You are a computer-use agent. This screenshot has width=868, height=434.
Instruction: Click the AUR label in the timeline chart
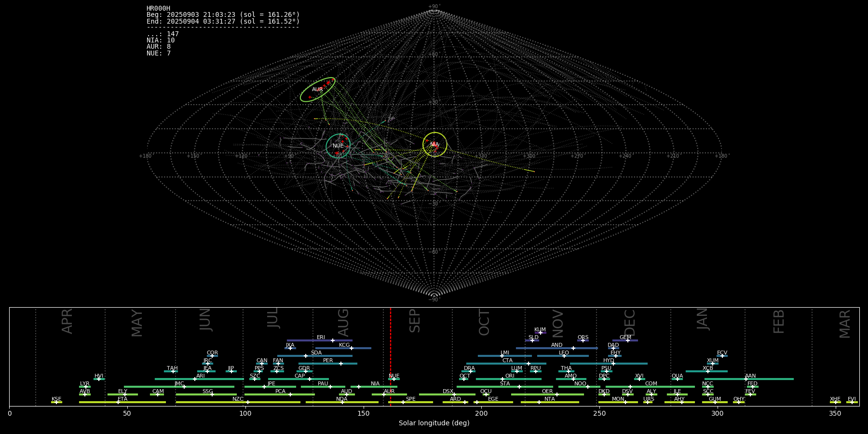(x=389, y=392)
